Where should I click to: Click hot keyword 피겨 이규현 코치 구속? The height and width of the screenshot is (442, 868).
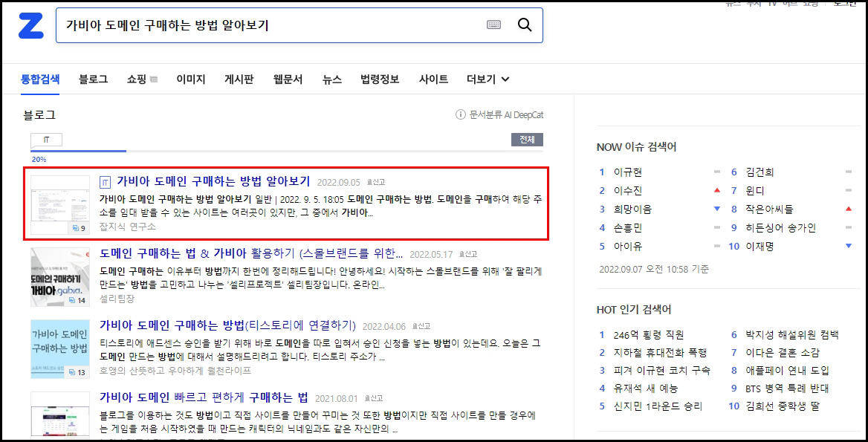(662, 370)
